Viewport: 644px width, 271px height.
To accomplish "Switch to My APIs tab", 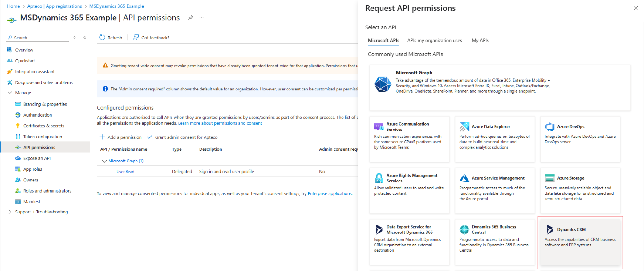I will pos(480,40).
